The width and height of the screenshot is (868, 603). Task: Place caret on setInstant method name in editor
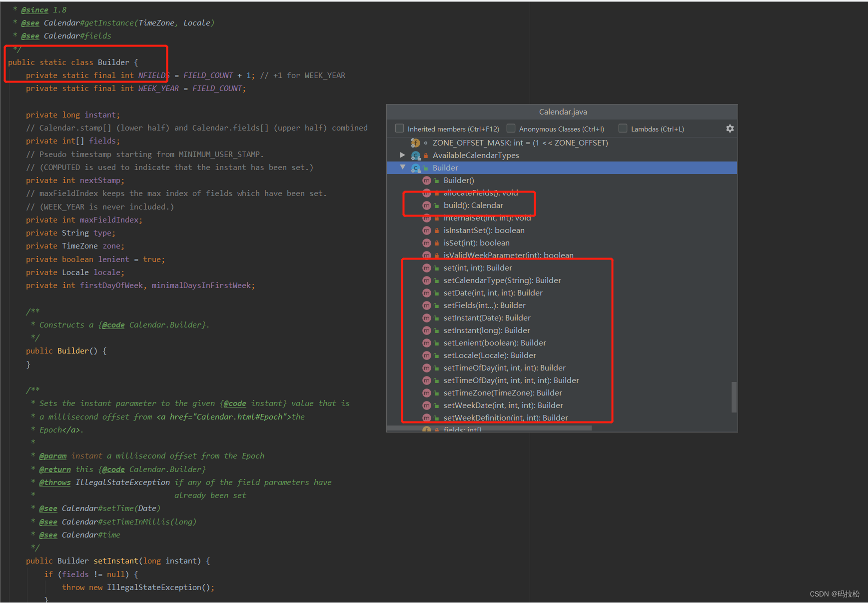[x=116, y=561]
